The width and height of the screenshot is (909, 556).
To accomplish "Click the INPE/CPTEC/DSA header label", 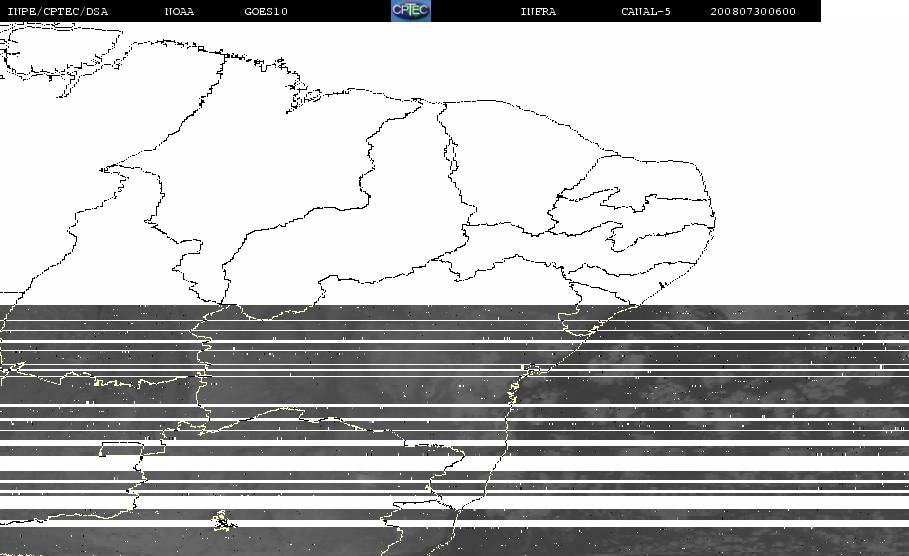I will coord(58,12).
